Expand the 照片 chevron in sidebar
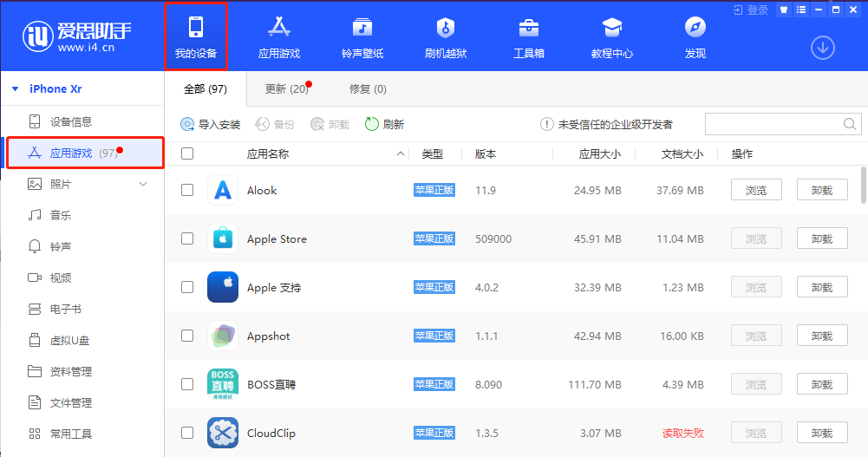 (143, 184)
